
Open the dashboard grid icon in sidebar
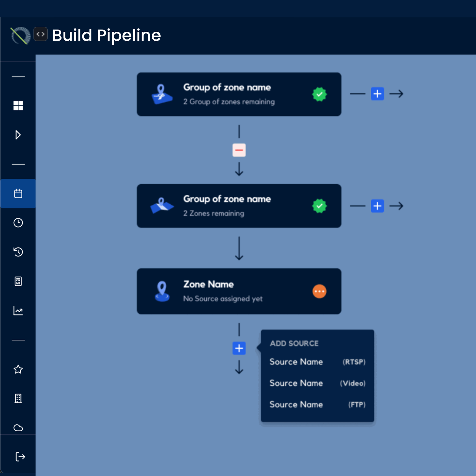18,105
